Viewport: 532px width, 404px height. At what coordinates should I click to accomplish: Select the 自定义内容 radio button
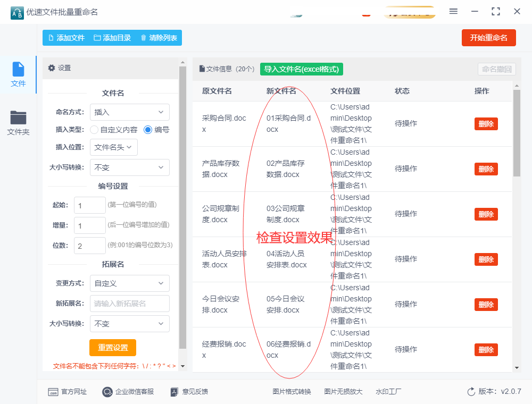(x=94, y=130)
